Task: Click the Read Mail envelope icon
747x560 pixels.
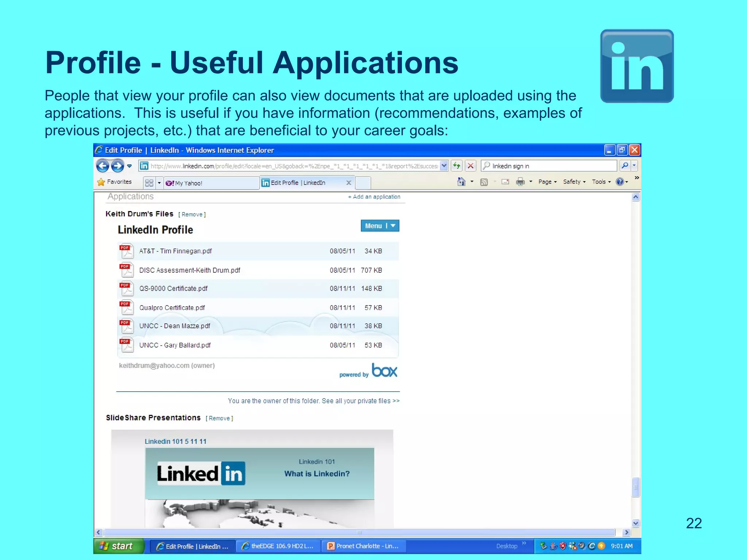Action: point(505,182)
